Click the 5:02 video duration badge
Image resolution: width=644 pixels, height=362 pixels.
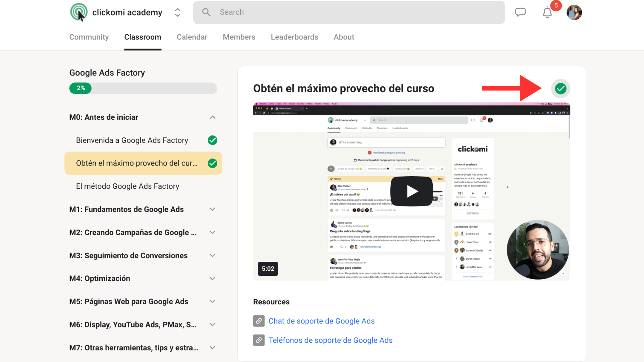point(268,269)
